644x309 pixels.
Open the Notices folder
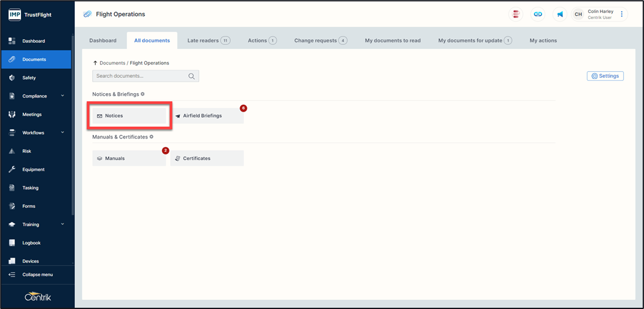click(x=129, y=116)
